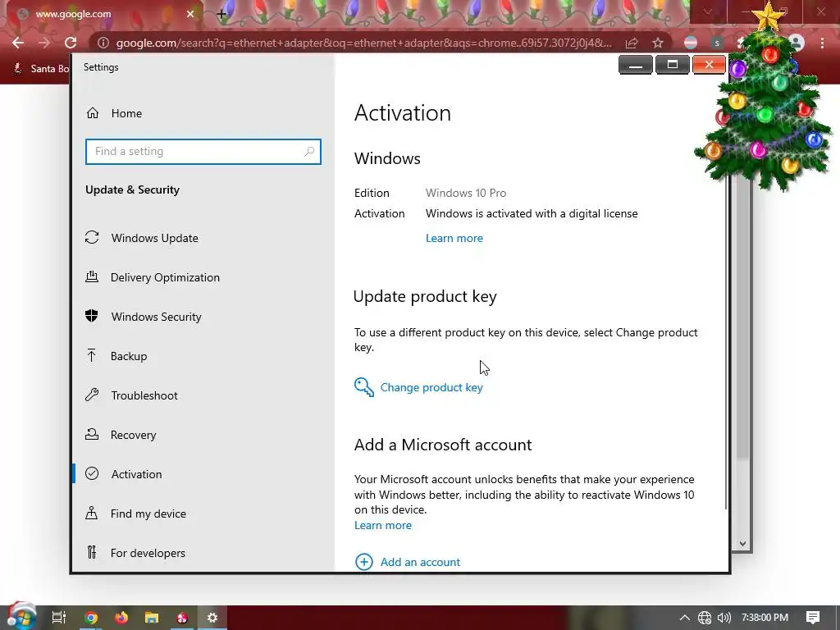840x630 pixels.
Task: Click the Windows 10 Pro edition text
Action: [x=466, y=193]
